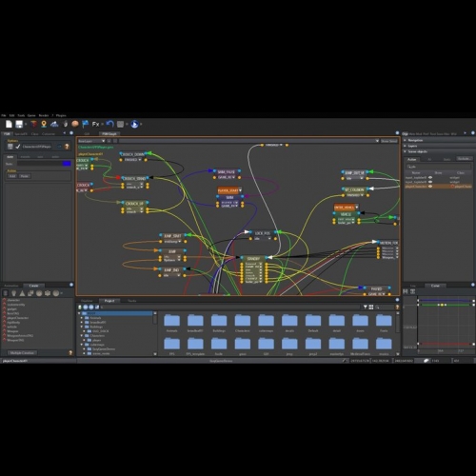This screenshot has width=476, height=476.
Task: Click the orange location pin icon in the toolbar
Action: pos(44,124)
